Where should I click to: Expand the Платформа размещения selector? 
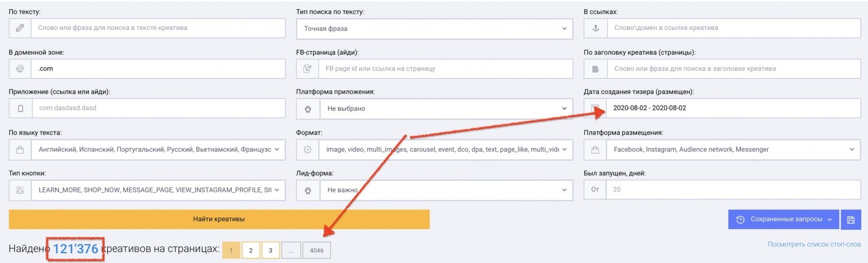click(x=722, y=149)
